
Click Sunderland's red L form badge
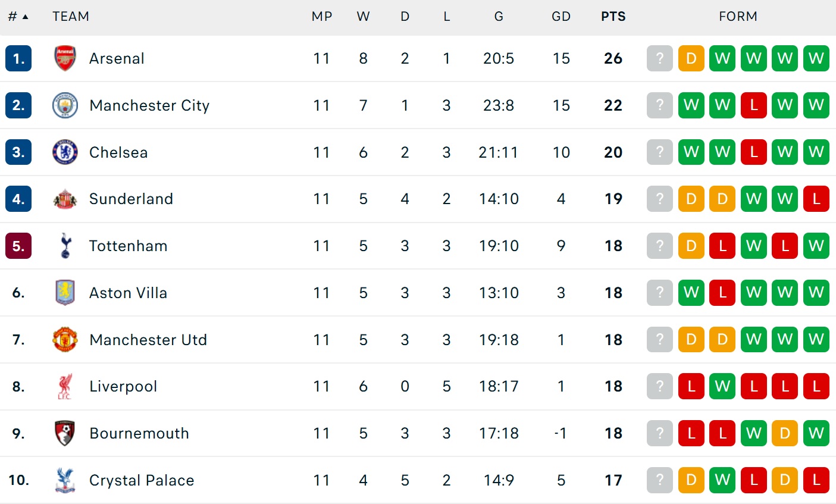816,199
